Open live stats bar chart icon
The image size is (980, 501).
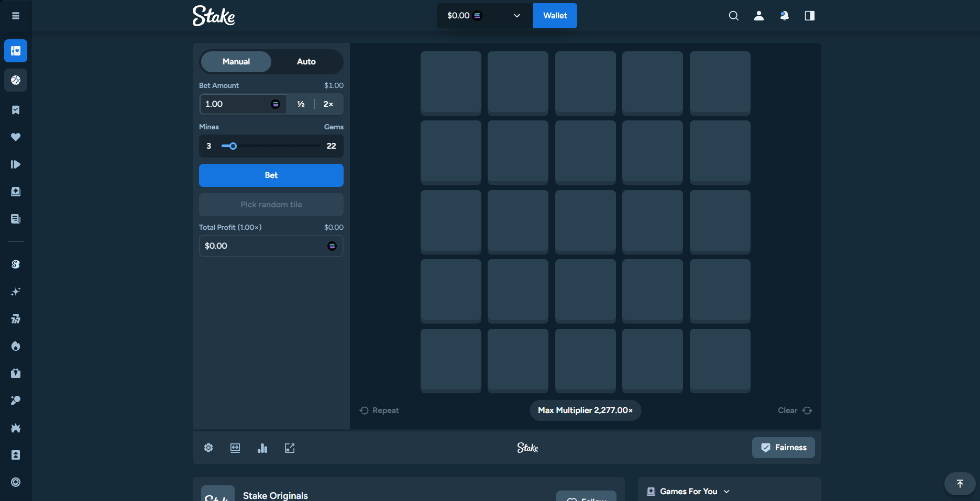pyautogui.click(x=262, y=448)
